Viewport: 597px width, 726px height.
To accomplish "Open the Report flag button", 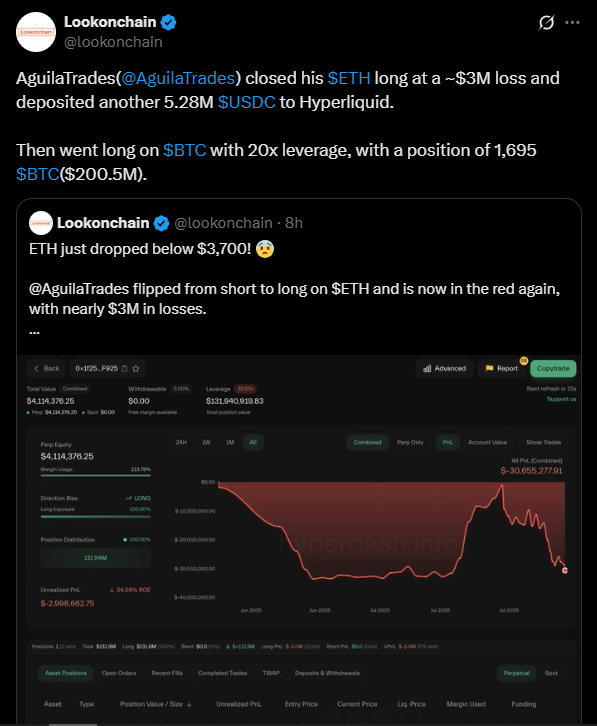I will [x=502, y=369].
